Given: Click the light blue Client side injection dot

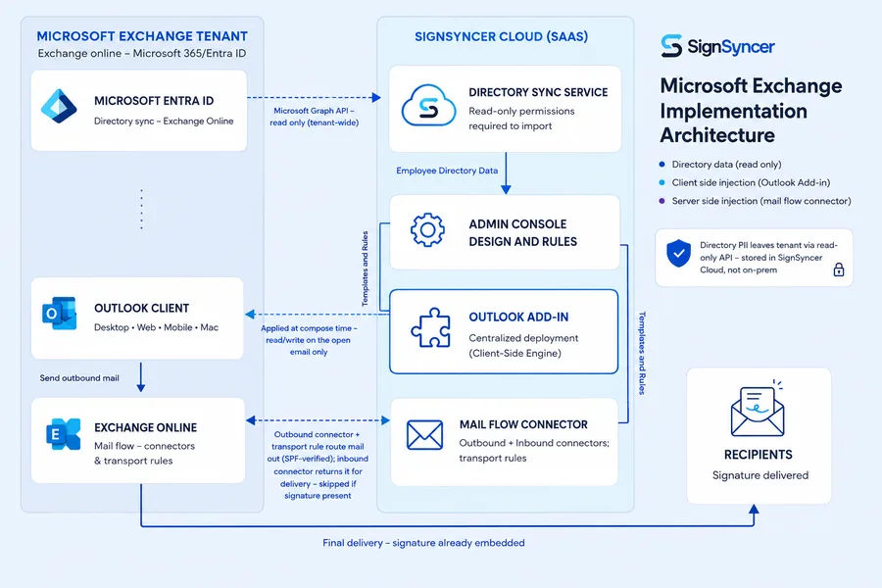Looking at the screenshot, I should click(x=662, y=182).
